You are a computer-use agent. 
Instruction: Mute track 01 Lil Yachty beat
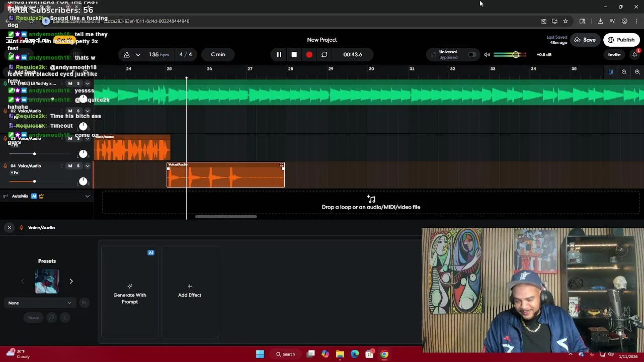point(70,83)
